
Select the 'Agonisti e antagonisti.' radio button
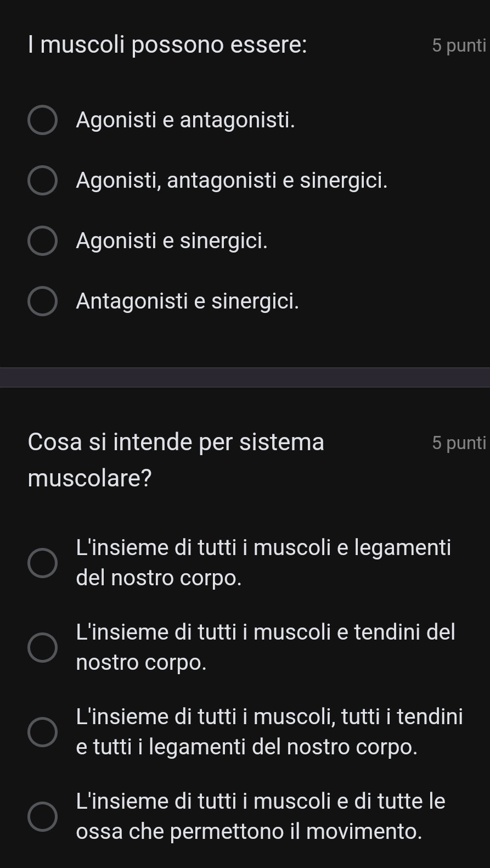(42, 121)
